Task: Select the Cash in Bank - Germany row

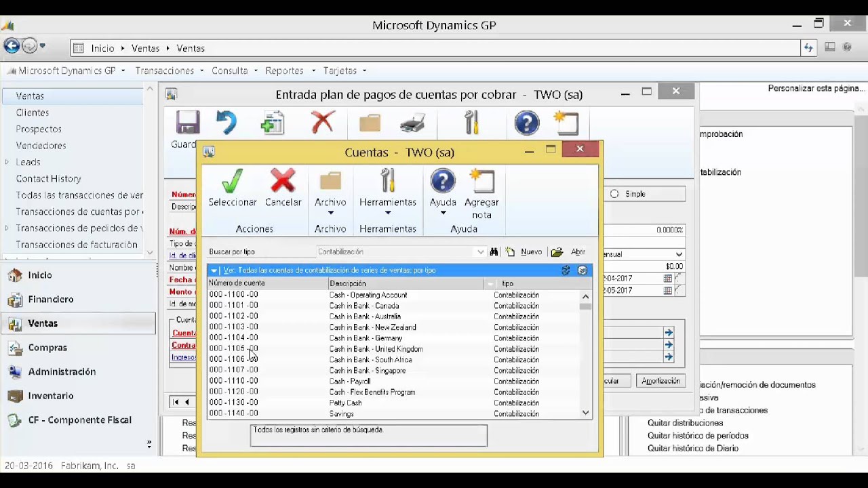Action: [393, 338]
